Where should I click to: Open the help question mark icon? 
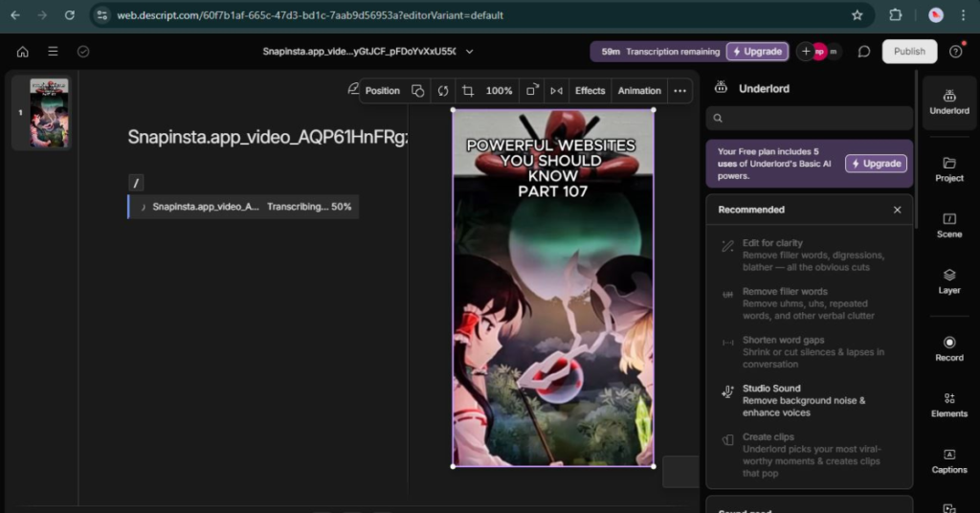[x=956, y=52]
